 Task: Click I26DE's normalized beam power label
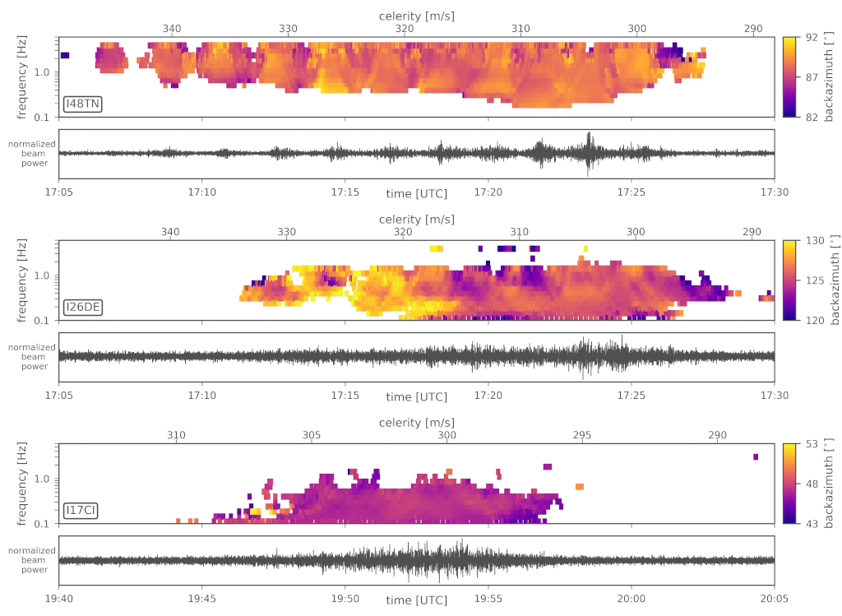(33, 357)
